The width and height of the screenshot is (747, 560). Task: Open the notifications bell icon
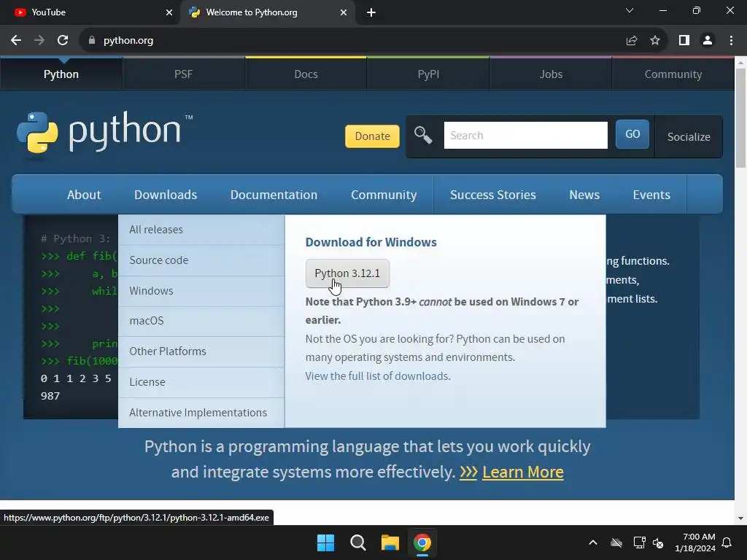727,542
